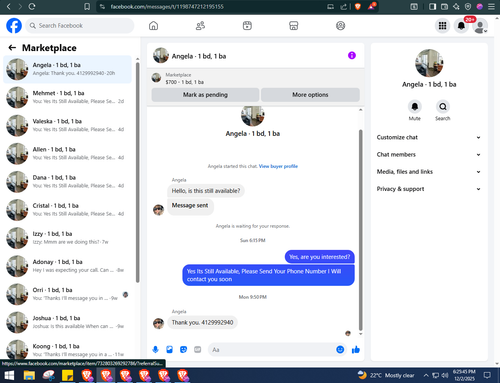This screenshot has height=383, width=500.
Task: Expand Chat members section
Action: pos(429,155)
